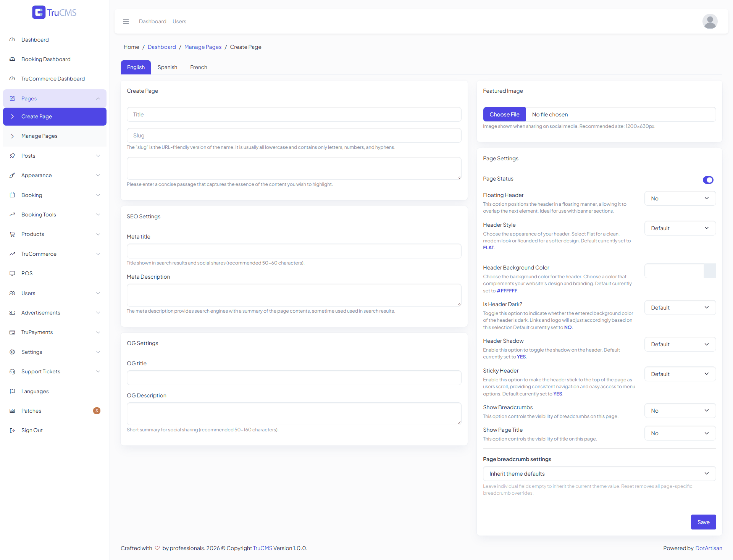Click the hamburger menu icon in top bar

(126, 21)
